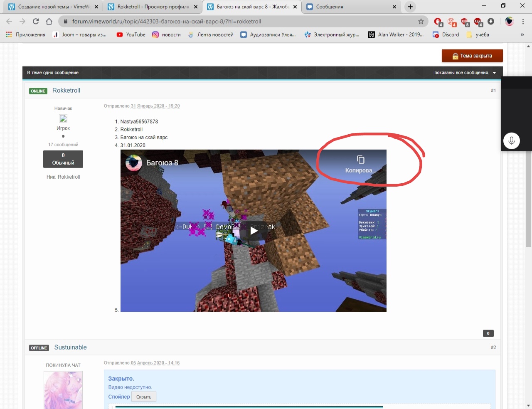
Task: Click the site lock icon in address bar
Action: click(65, 21)
